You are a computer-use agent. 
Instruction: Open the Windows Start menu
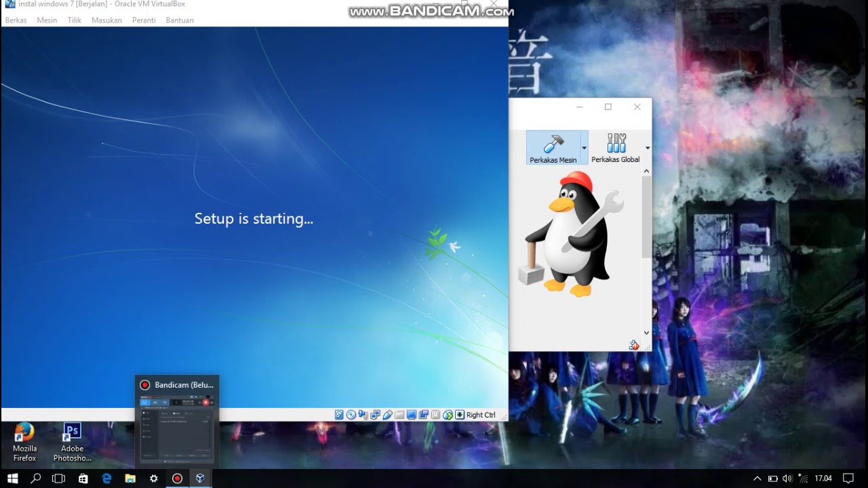pos(12,479)
